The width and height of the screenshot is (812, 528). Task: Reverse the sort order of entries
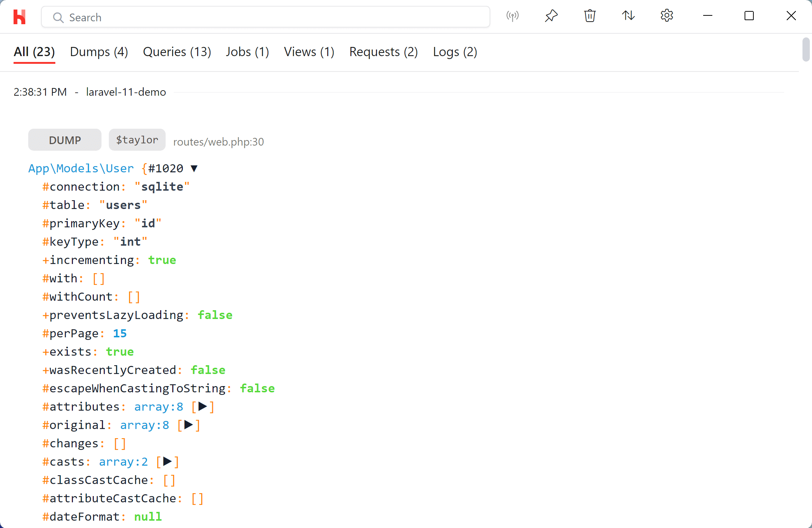(x=628, y=16)
